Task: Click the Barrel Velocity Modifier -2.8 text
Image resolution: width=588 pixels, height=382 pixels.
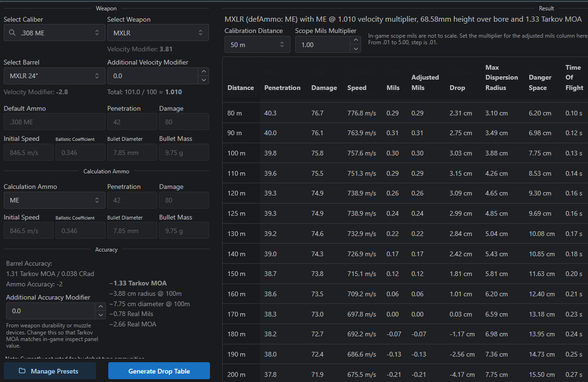Action: pos(36,92)
